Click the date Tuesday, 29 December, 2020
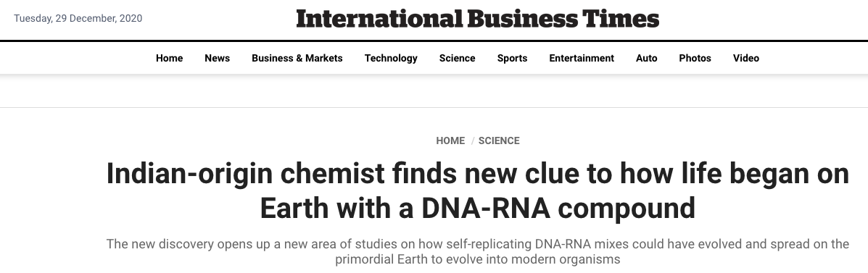The image size is (868, 273). tap(78, 18)
